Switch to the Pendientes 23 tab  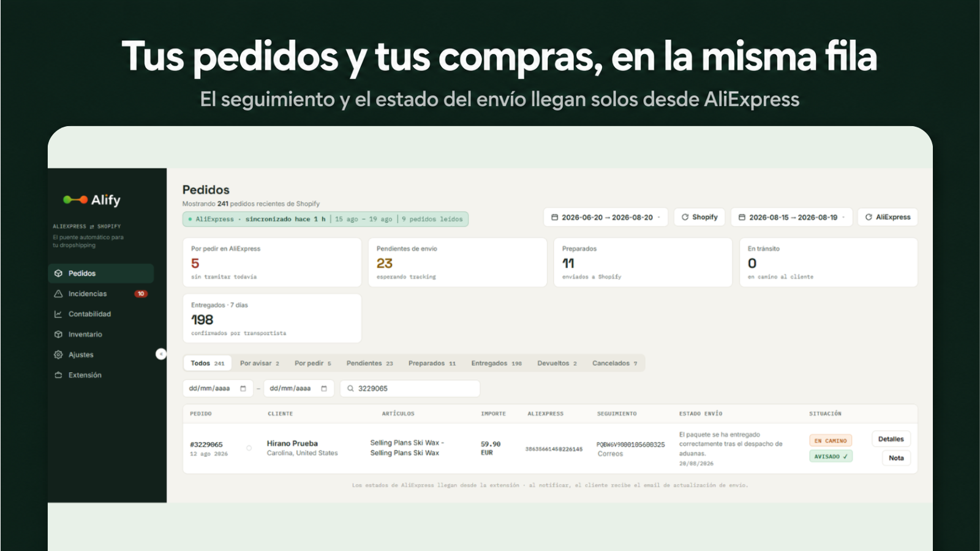369,363
